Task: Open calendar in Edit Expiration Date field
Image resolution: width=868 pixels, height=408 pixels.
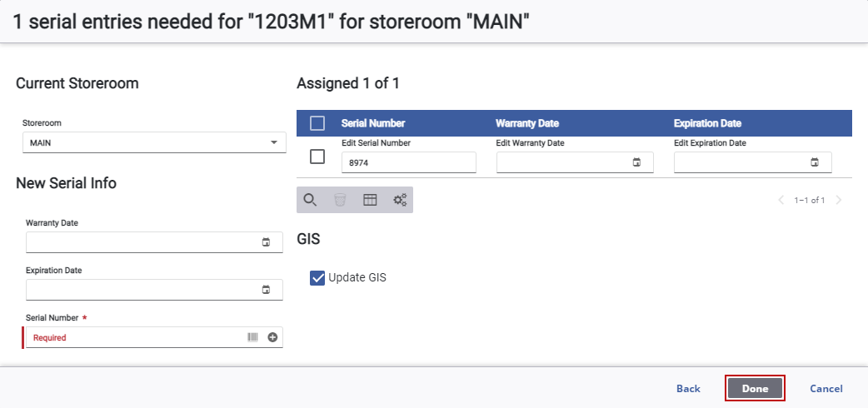Action: click(x=815, y=162)
